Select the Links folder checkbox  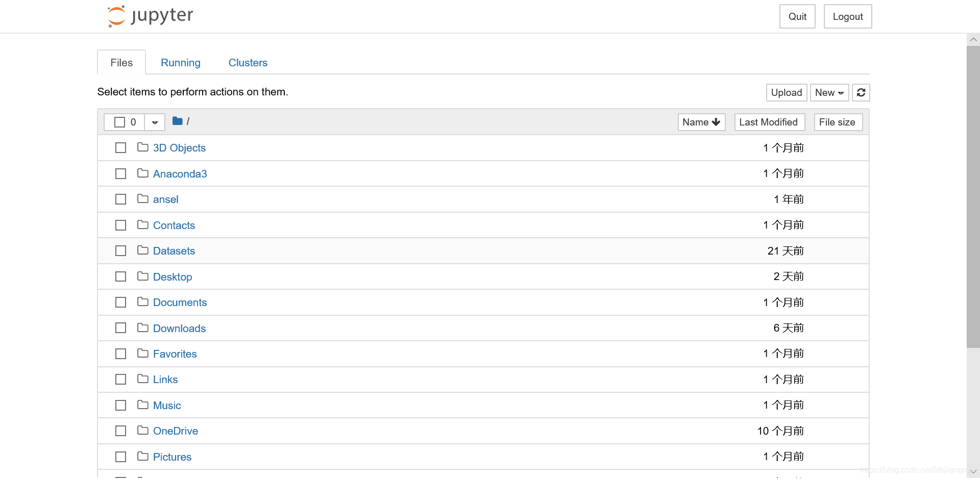pyautogui.click(x=120, y=380)
